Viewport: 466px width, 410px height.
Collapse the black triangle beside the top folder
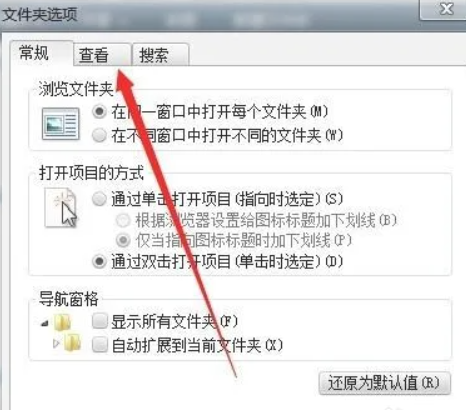[44, 323]
